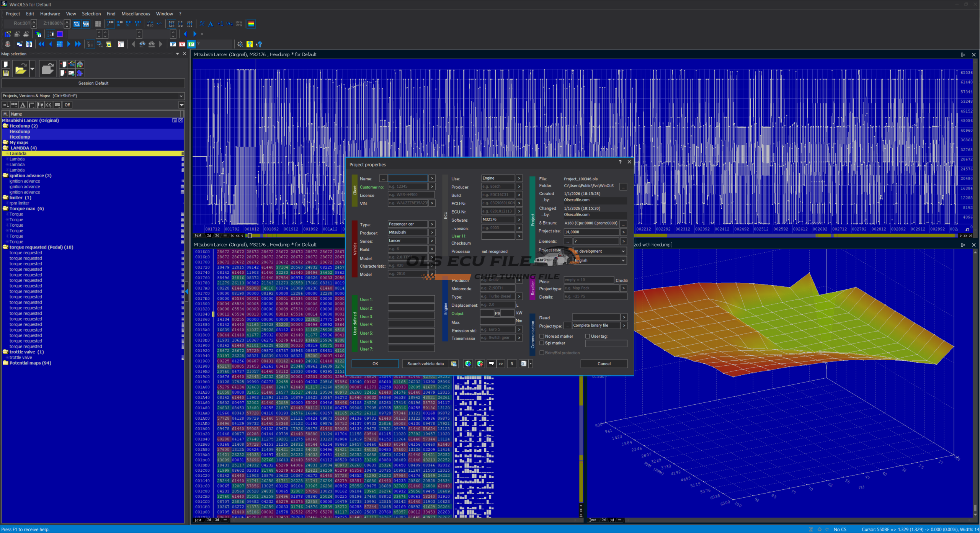Check the Spi marker option

[x=542, y=343]
